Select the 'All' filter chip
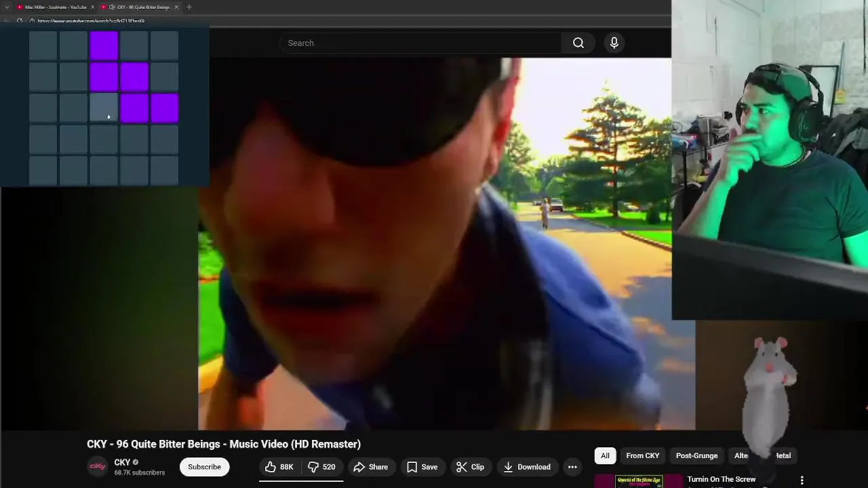The height and width of the screenshot is (488, 868). (605, 455)
